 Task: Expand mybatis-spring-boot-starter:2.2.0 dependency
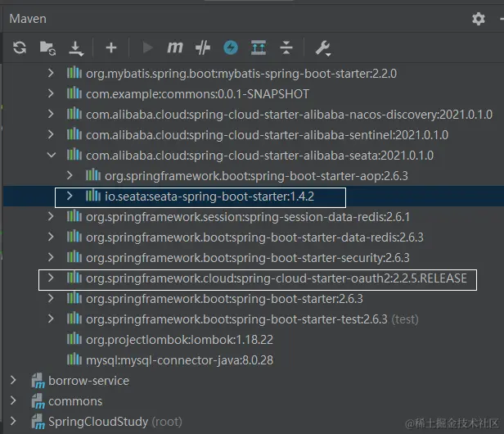tap(51, 73)
